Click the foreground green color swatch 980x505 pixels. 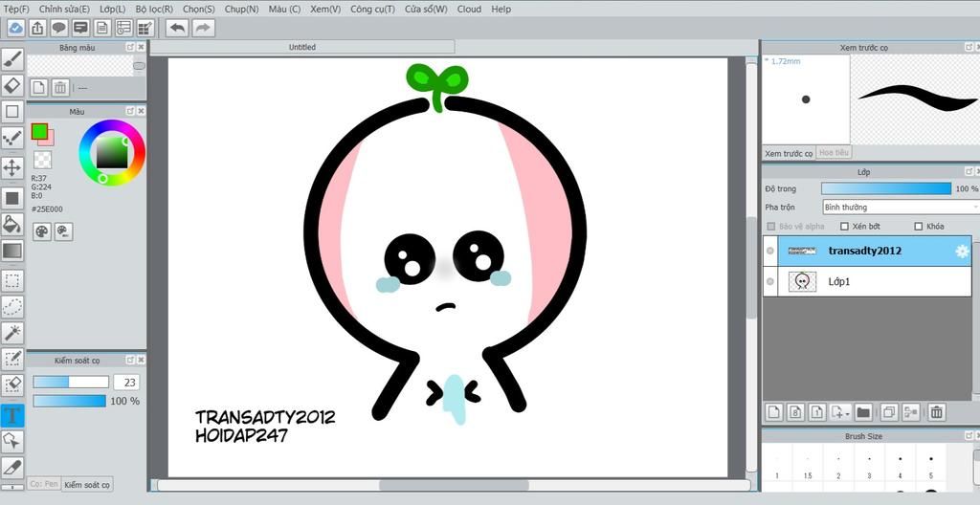[x=39, y=131]
